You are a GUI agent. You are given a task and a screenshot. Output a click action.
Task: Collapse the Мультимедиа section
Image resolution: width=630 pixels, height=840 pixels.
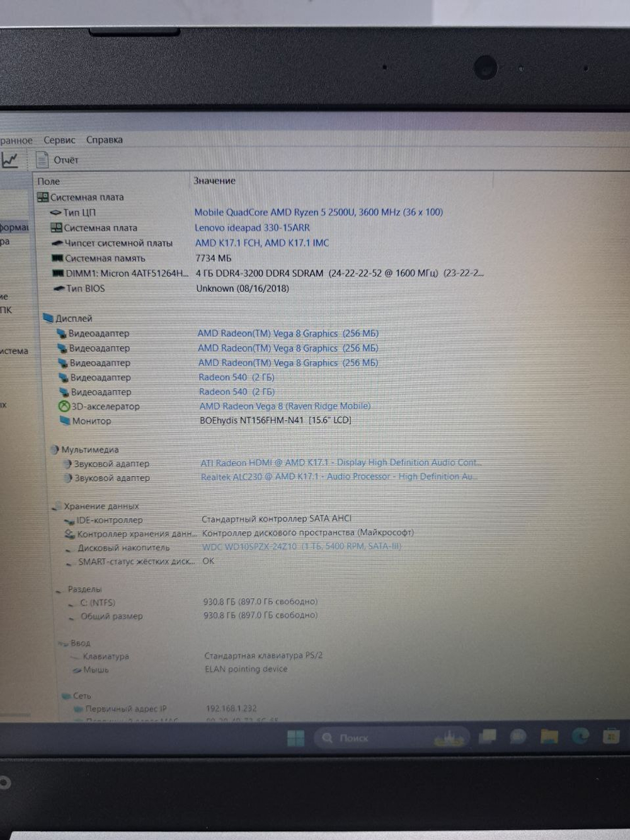[x=54, y=449]
